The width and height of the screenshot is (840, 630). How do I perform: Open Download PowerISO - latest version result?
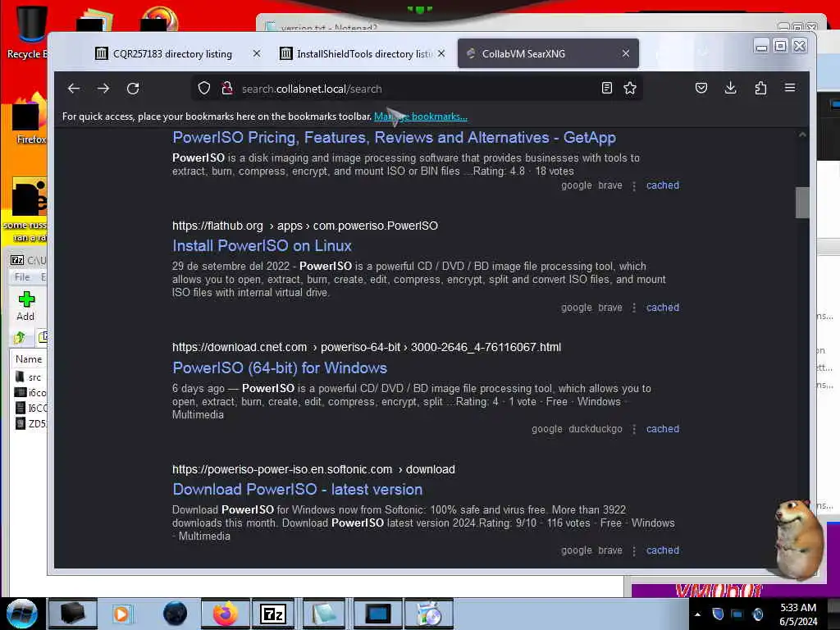297,490
